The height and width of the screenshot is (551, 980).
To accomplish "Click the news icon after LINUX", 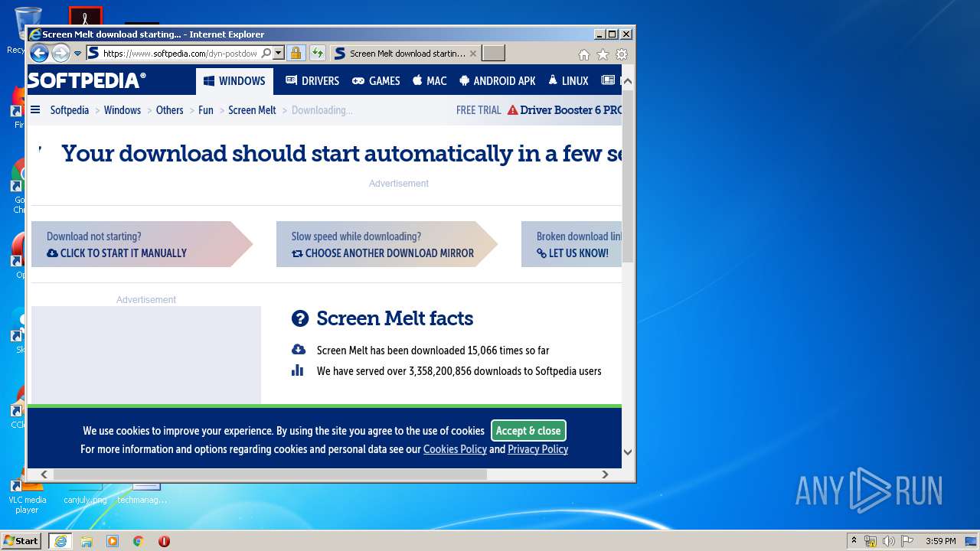I will [608, 80].
